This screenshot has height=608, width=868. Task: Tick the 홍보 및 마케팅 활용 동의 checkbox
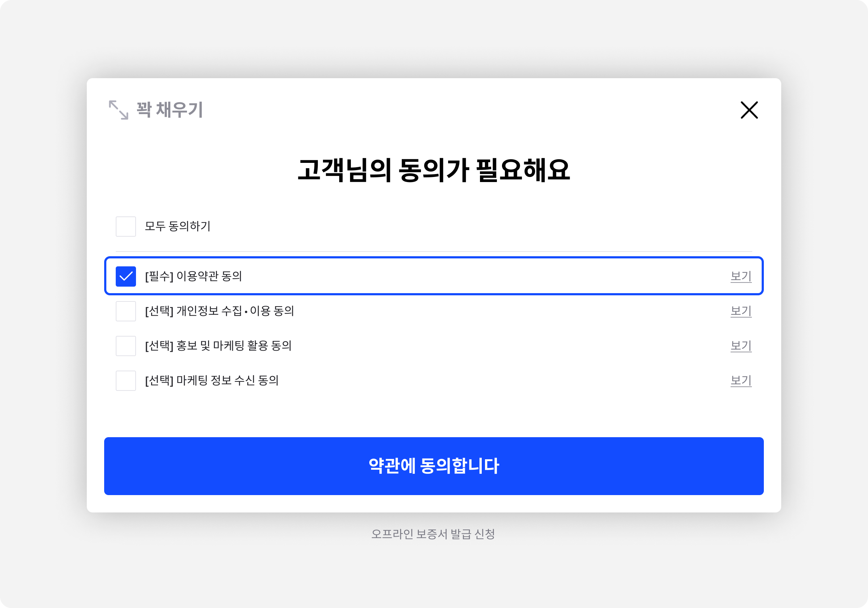coord(126,346)
